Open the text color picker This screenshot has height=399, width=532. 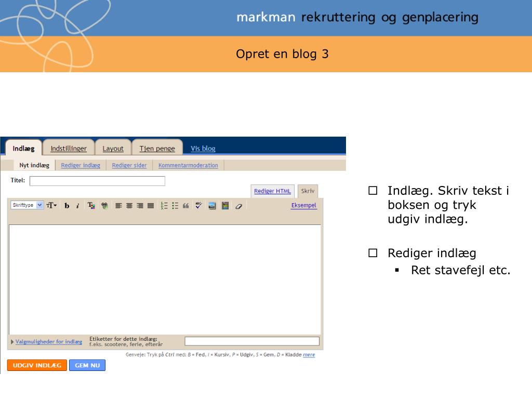coord(91,206)
